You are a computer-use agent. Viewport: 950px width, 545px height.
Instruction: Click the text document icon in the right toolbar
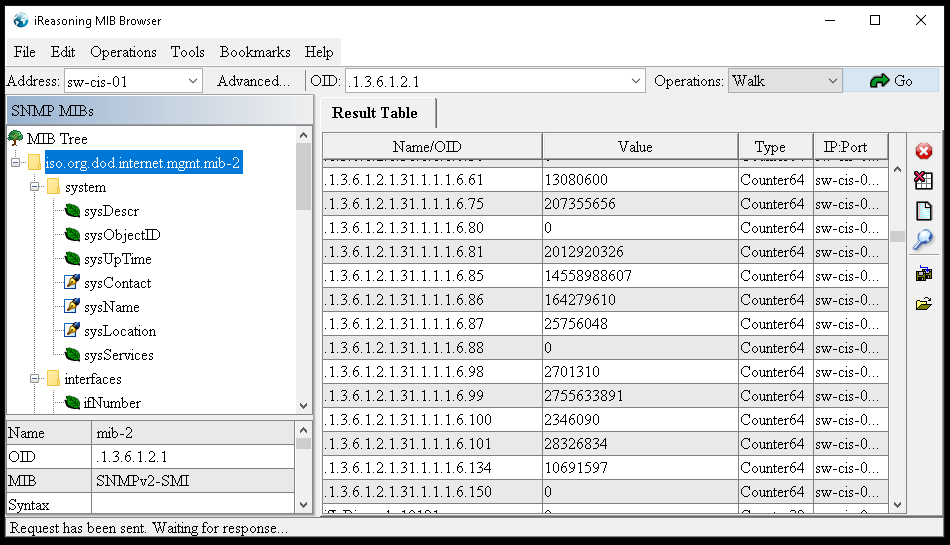(923, 211)
